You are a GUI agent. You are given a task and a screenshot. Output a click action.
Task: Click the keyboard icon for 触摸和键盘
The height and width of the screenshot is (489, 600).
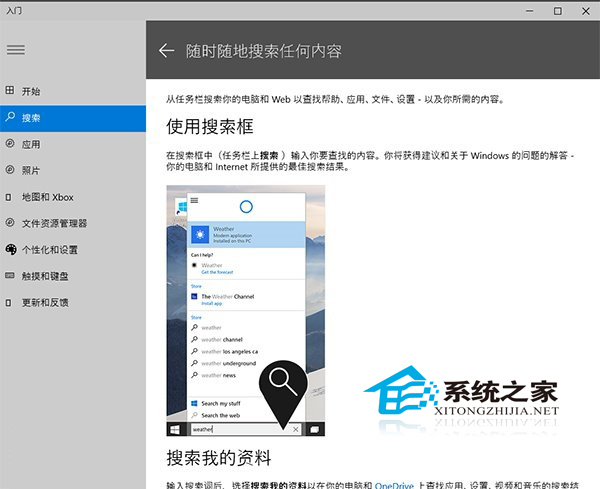[10, 275]
